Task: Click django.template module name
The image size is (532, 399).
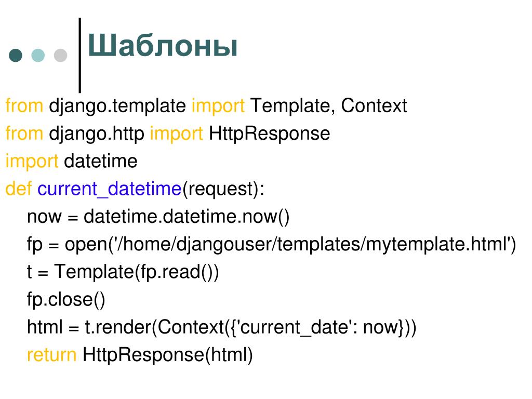Action: [117, 107]
